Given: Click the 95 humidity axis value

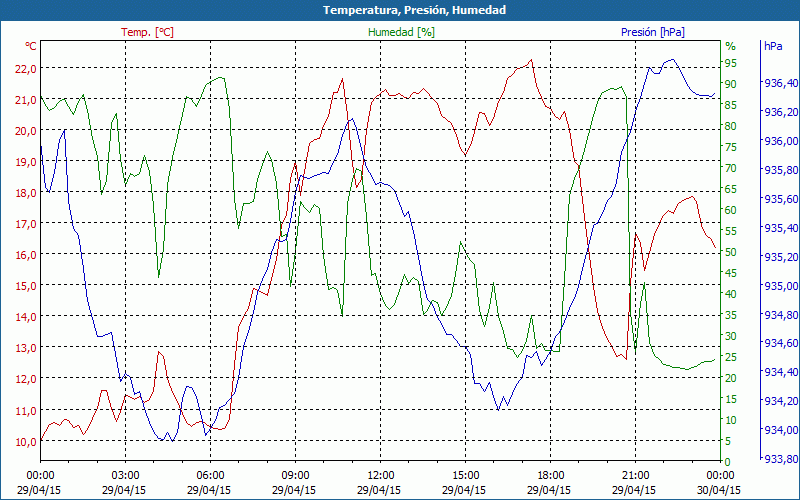Looking at the screenshot, I should click(731, 63).
